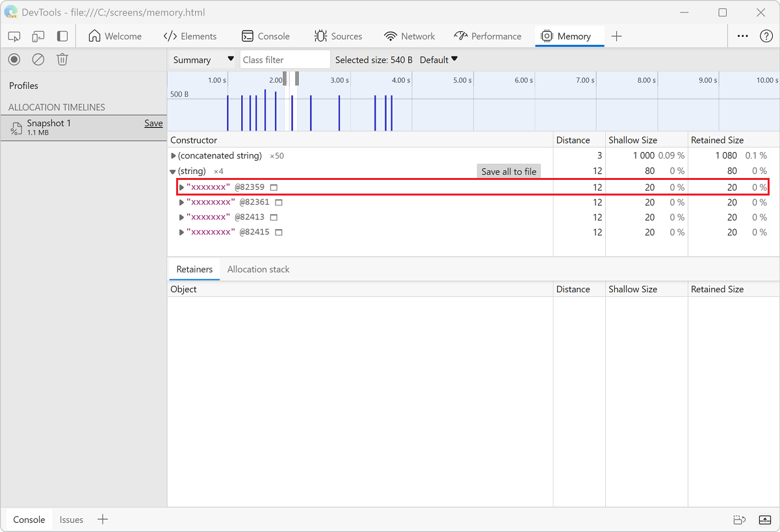Screen dimensions: 780x532
Task: Delete selected profile with trash icon
Action: click(62, 60)
